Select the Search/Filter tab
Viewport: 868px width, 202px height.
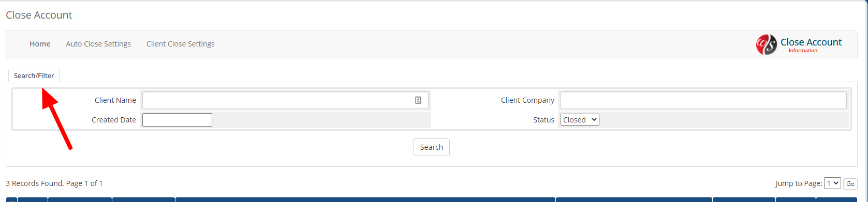pyautogui.click(x=34, y=75)
